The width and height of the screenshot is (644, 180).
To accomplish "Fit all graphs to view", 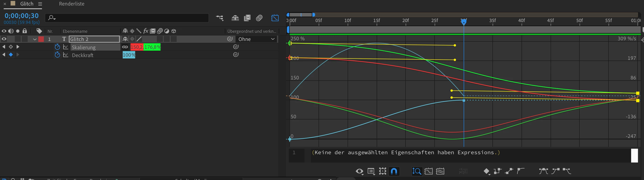I will [x=440, y=171].
